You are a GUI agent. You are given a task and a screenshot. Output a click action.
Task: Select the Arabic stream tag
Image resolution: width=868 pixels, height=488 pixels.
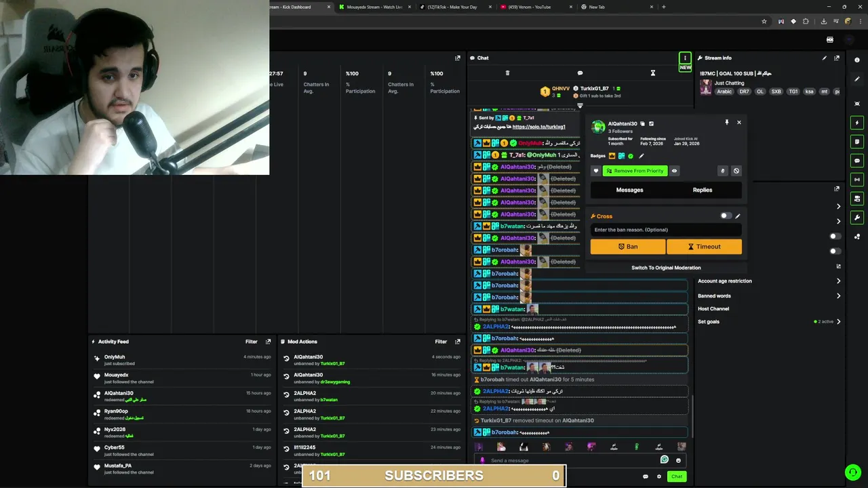(x=724, y=91)
